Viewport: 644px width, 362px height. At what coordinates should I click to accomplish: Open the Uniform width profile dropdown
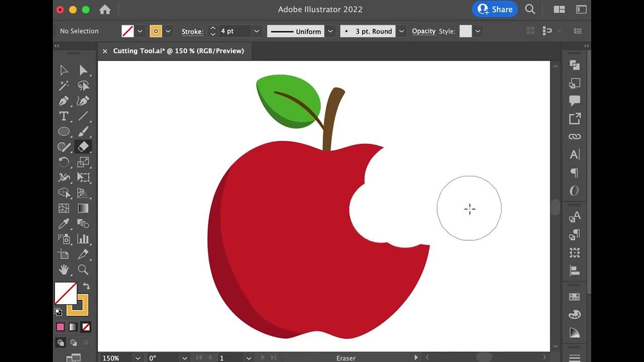(331, 31)
